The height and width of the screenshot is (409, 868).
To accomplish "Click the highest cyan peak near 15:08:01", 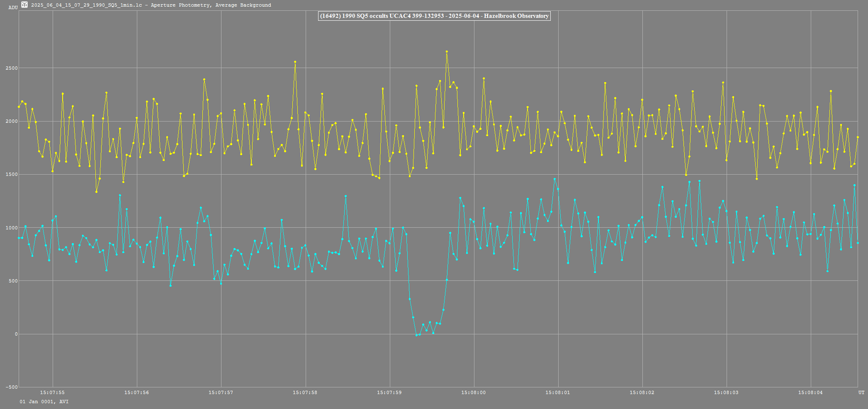I will click(554, 179).
